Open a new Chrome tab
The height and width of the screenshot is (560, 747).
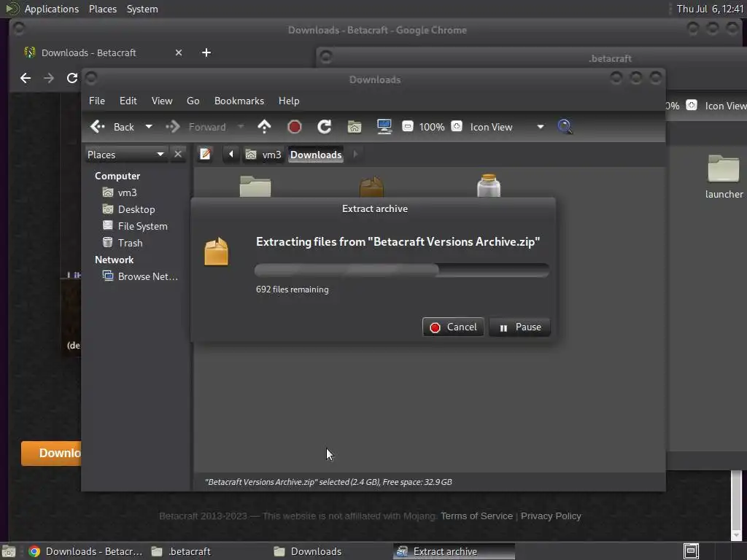pos(206,52)
